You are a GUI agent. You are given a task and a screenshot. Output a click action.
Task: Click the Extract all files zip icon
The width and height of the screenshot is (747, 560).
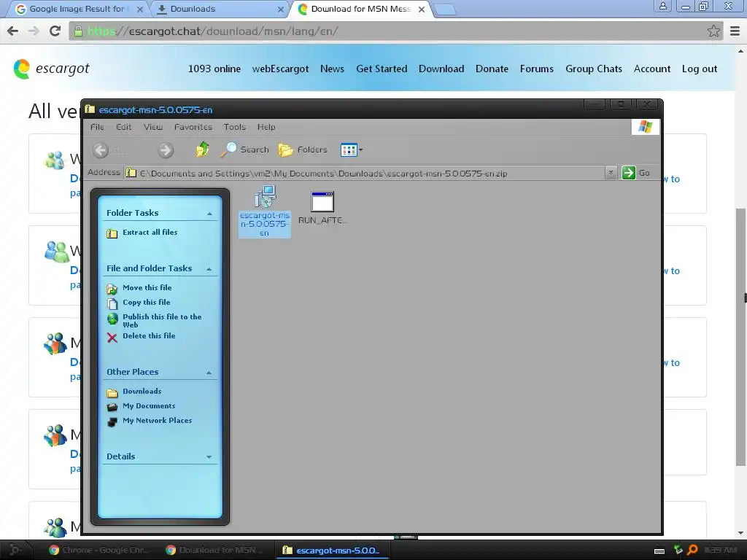coord(112,233)
